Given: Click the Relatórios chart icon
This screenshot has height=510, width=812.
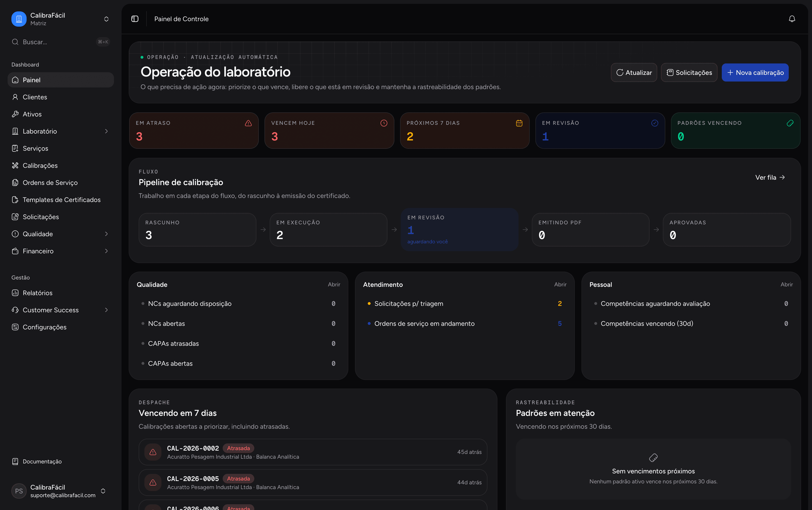Looking at the screenshot, I should click(x=15, y=293).
